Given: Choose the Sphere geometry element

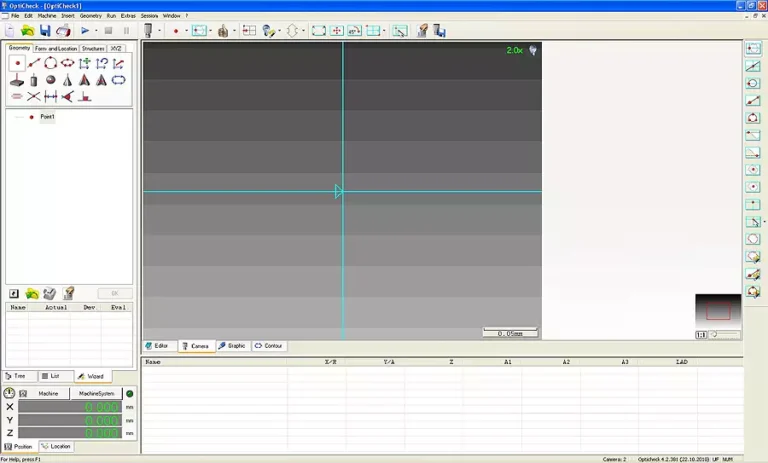Looking at the screenshot, I should [x=51, y=80].
